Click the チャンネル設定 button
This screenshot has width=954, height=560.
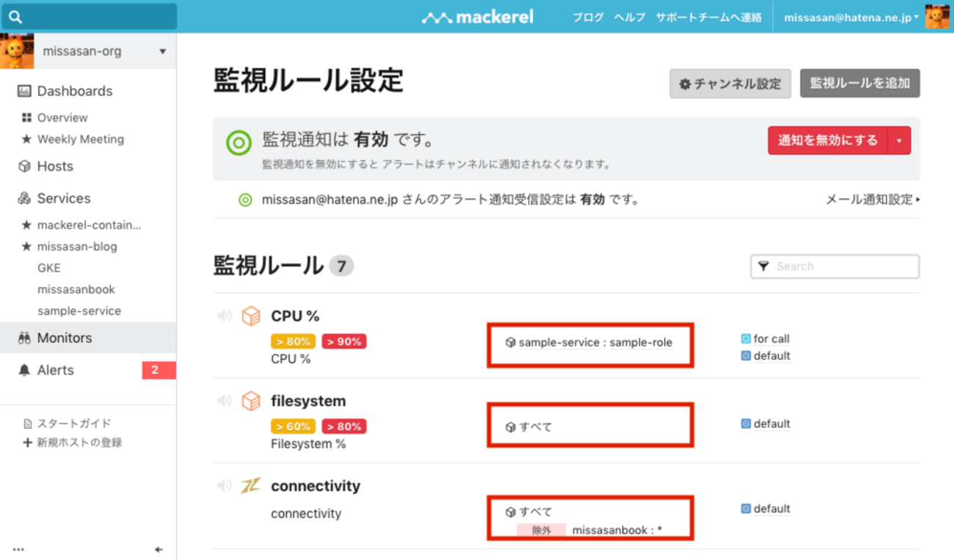click(x=730, y=84)
